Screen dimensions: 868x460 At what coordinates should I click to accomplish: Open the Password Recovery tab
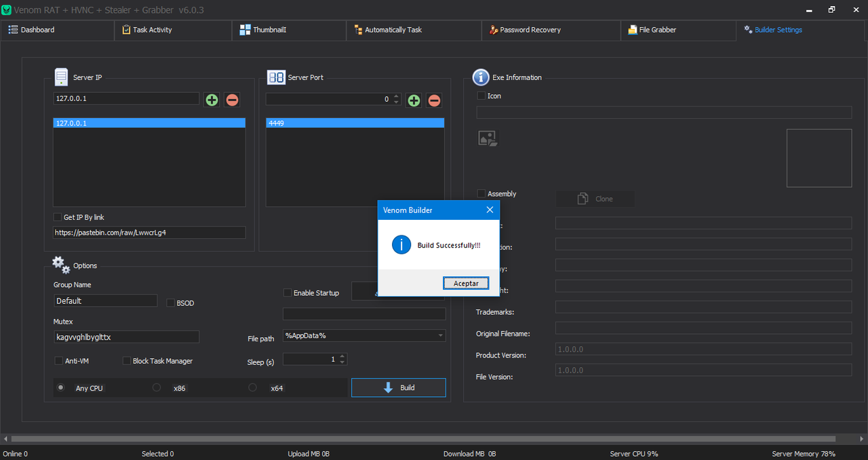pos(551,30)
